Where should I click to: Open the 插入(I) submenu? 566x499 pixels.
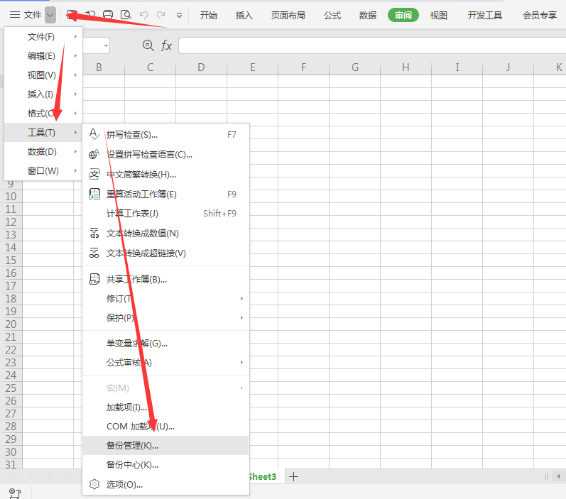pos(43,94)
